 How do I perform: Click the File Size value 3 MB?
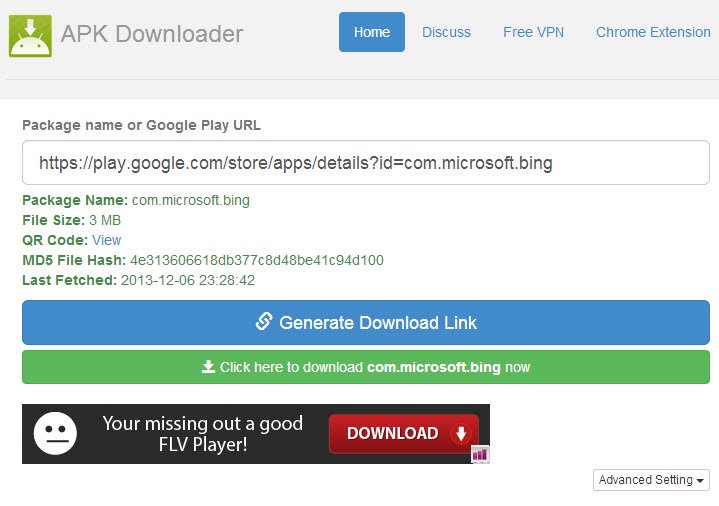105,220
